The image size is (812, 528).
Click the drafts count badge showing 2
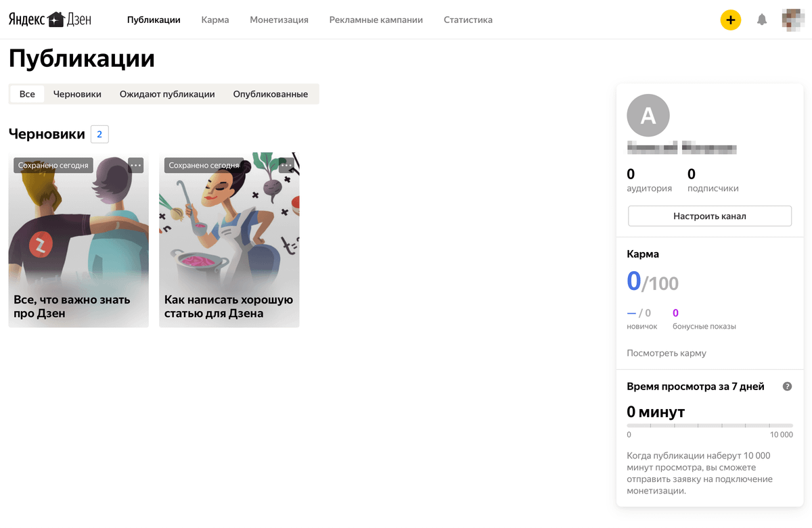click(x=99, y=134)
